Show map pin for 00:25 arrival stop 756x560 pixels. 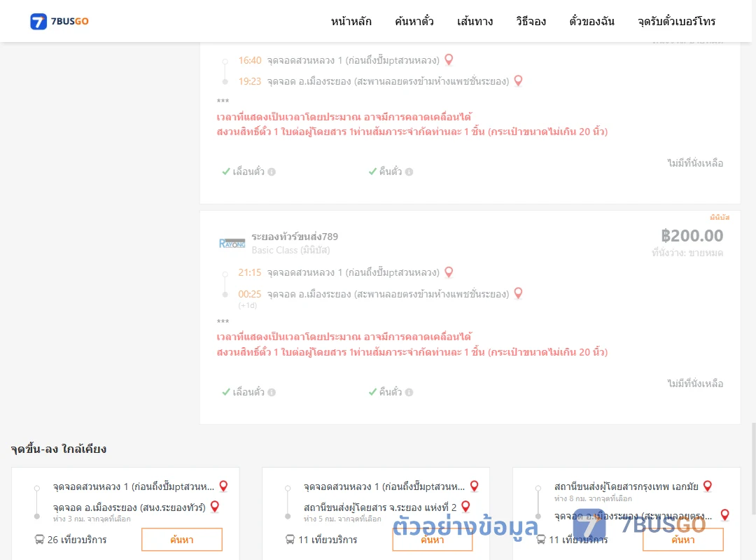pyautogui.click(x=518, y=293)
